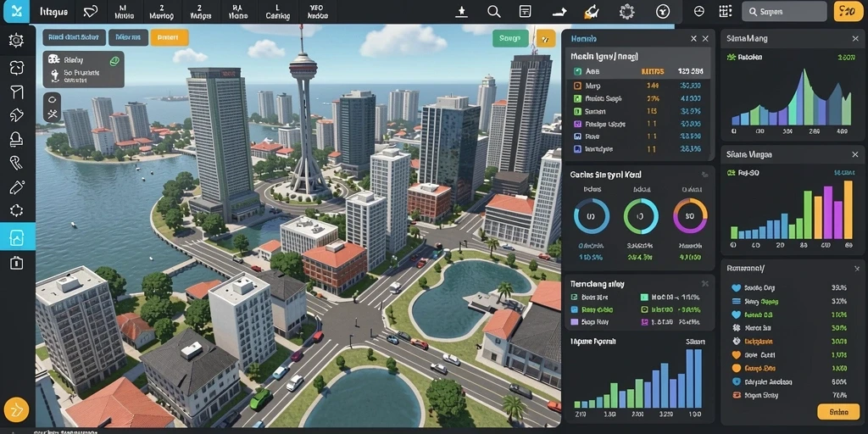This screenshot has height=434, width=868.
Task: Select the pencil edit tool in the left sidebar
Action: pyautogui.click(x=17, y=187)
